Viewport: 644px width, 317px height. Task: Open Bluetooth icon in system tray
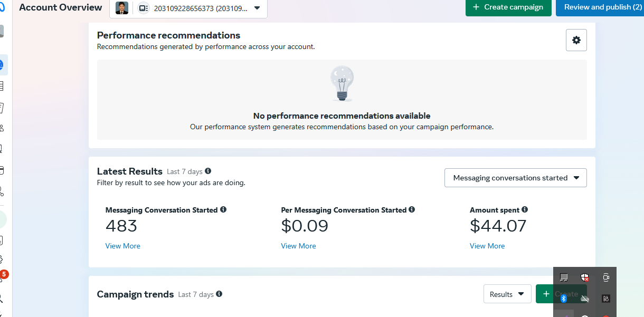tap(563, 299)
